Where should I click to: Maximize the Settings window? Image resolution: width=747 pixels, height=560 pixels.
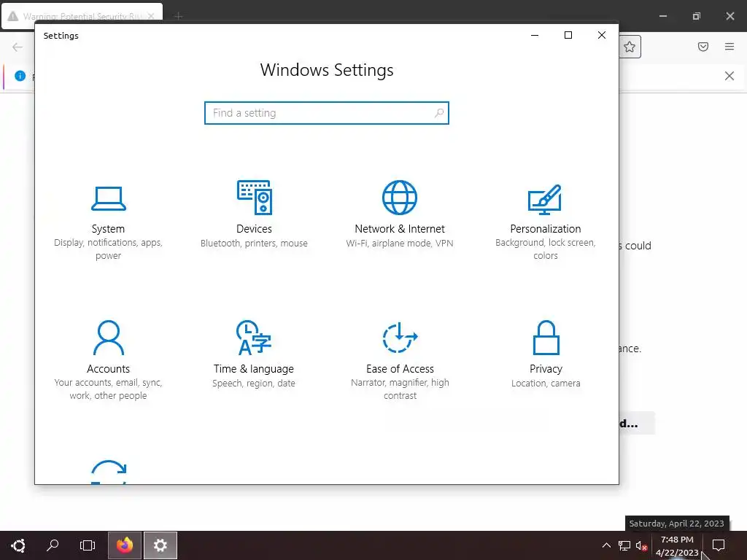[x=568, y=35]
